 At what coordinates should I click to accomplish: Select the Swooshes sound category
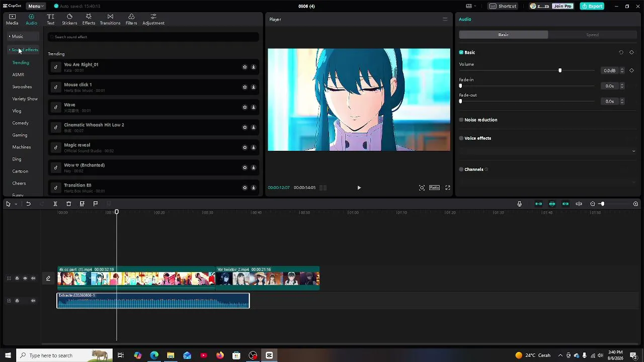pyautogui.click(x=22, y=86)
